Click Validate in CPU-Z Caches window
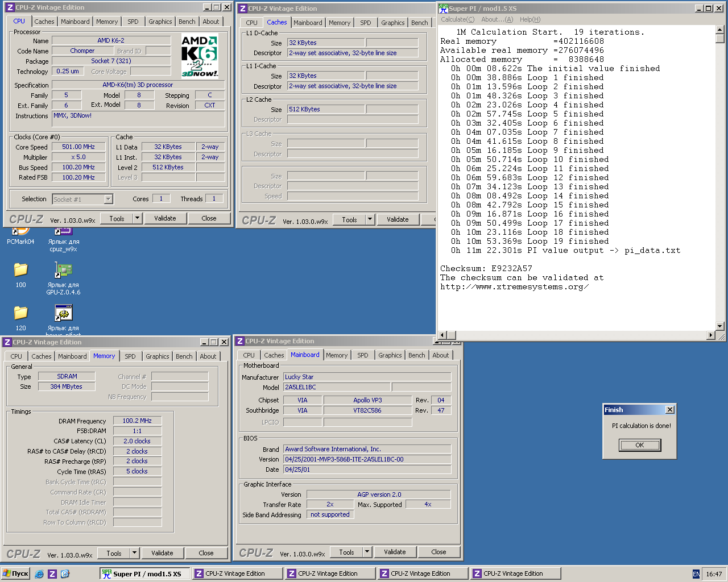The height and width of the screenshot is (582, 728). (x=398, y=219)
